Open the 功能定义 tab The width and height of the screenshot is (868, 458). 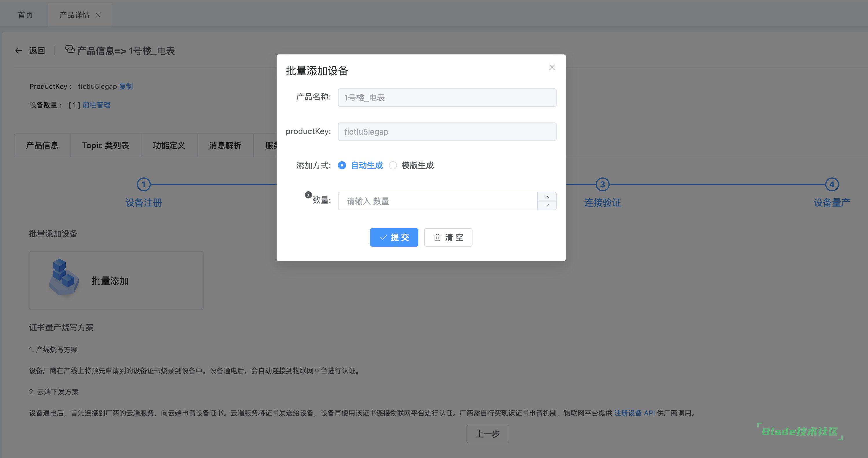tap(169, 145)
